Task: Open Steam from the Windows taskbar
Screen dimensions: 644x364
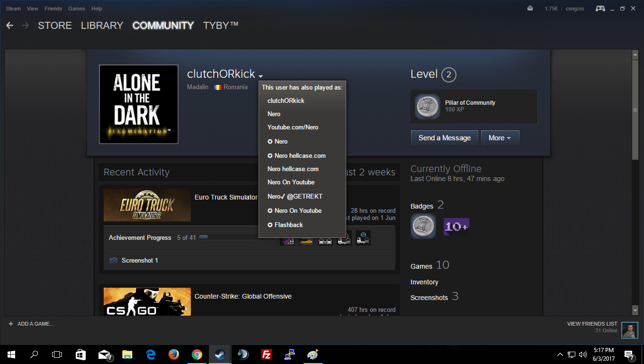Action: coord(220,354)
